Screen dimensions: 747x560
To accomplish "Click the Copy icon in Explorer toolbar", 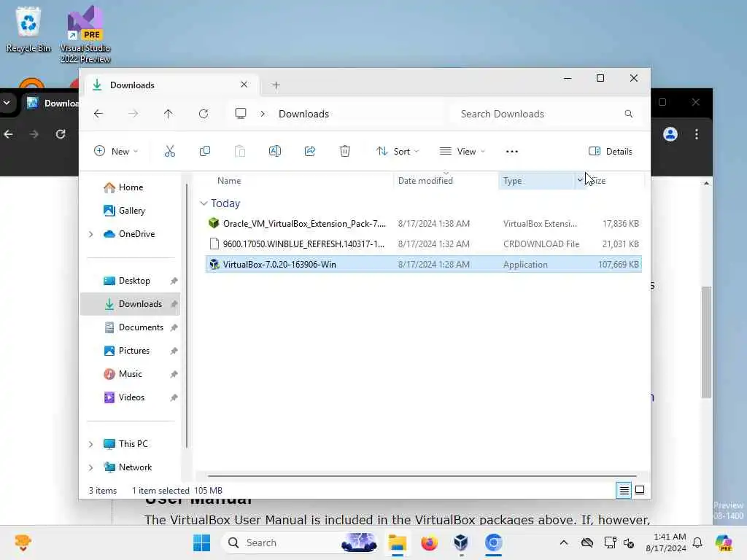I will click(x=205, y=152).
